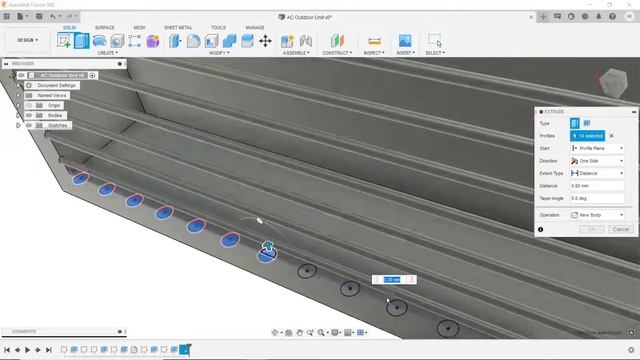Open the Construct plane icon
This screenshot has height=360, width=640.
(x=337, y=41)
